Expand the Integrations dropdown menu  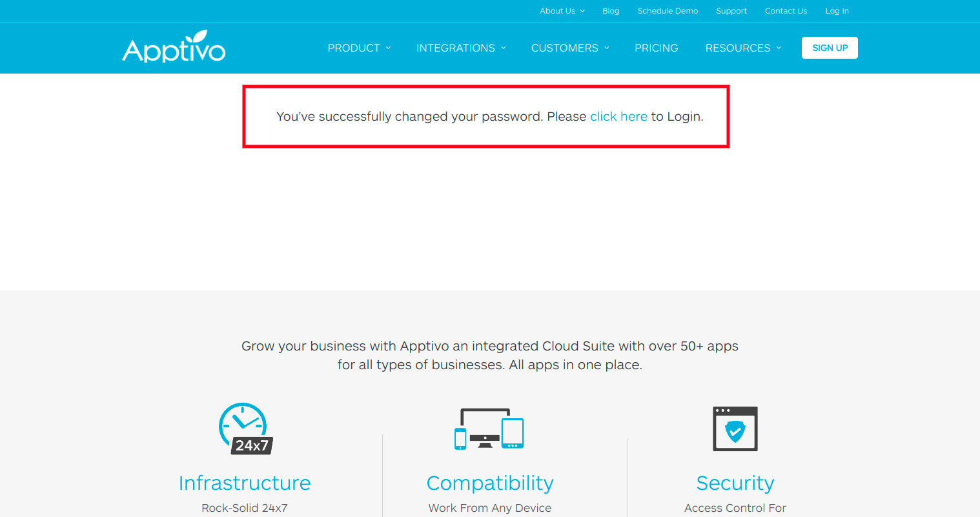tap(461, 48)
